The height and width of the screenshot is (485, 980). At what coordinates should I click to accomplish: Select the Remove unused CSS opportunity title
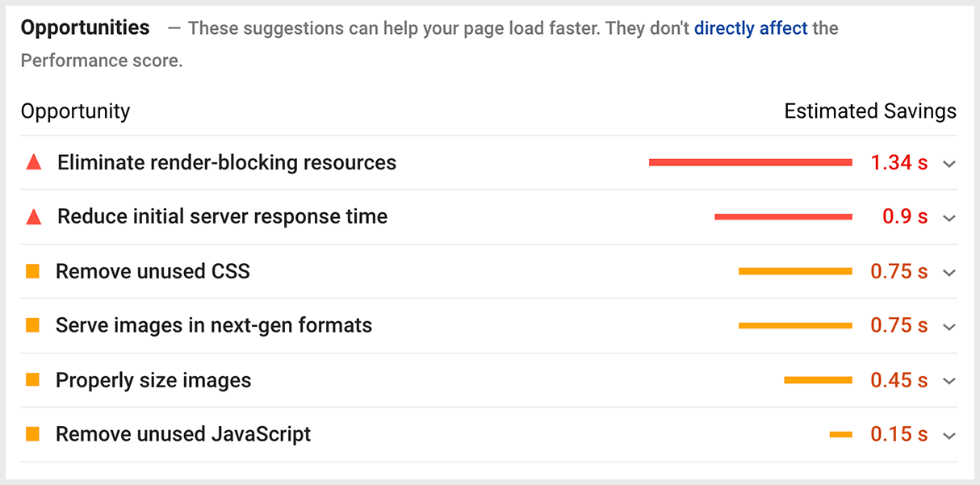tap(152, 270)
